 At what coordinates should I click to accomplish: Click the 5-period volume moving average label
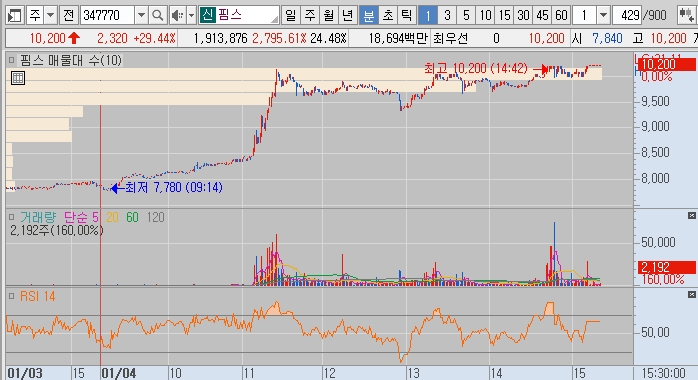pos(81,217)
